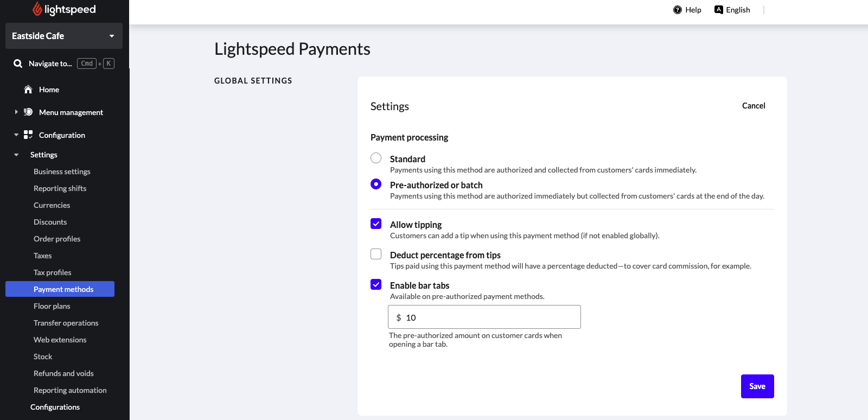Check Deduct percentage from tips checkbox
The image size is (868, 420).
(x=376, y=254)
